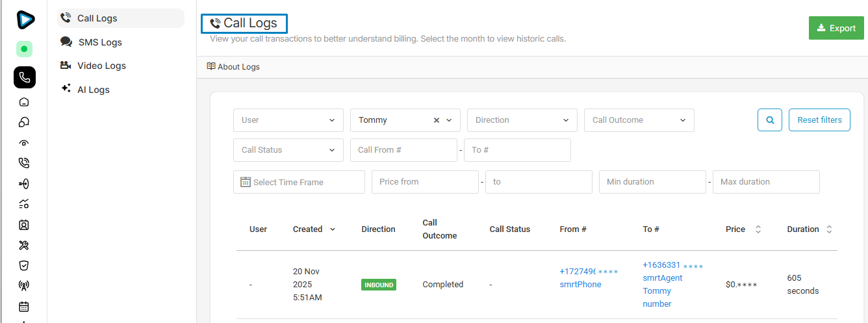The height and width of the screenshot is (323, 868).
Task: Click the tools wrench icon in the sidebar
Action: pyautogui.click(x=24, y=245)
